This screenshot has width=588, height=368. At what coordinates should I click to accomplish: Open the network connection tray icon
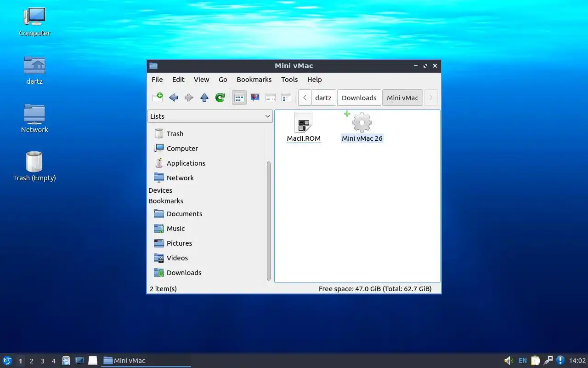(548, 361)
